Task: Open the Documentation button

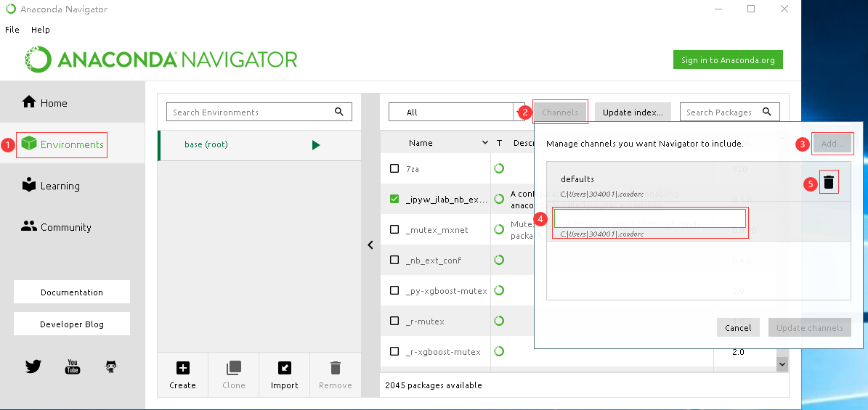Action: pos(72,292)
